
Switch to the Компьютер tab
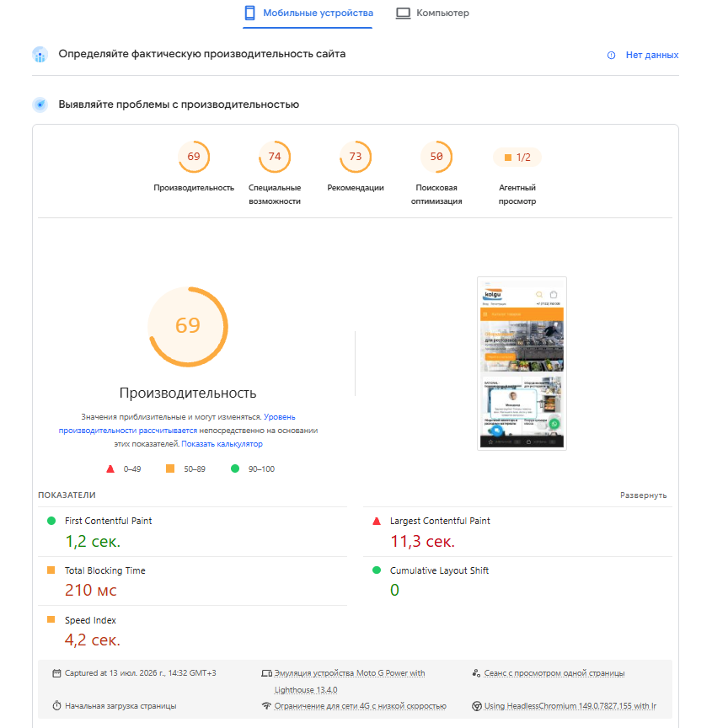click(432, 13)
